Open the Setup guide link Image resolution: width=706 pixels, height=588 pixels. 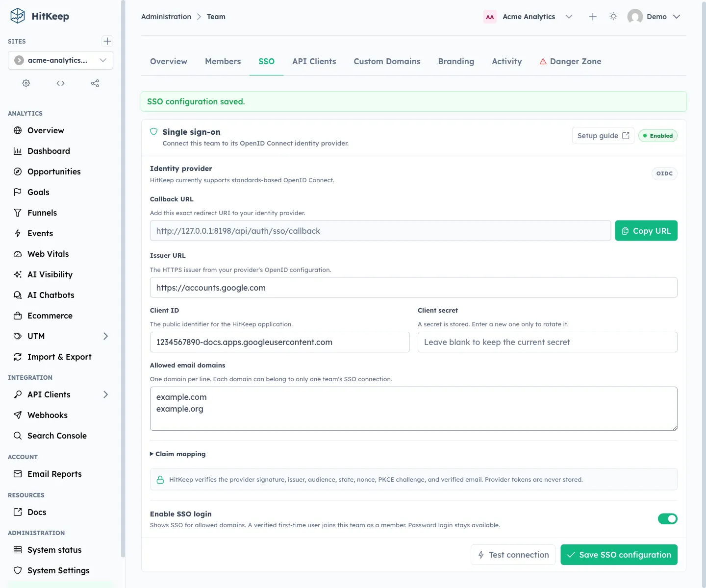[603, 136]
